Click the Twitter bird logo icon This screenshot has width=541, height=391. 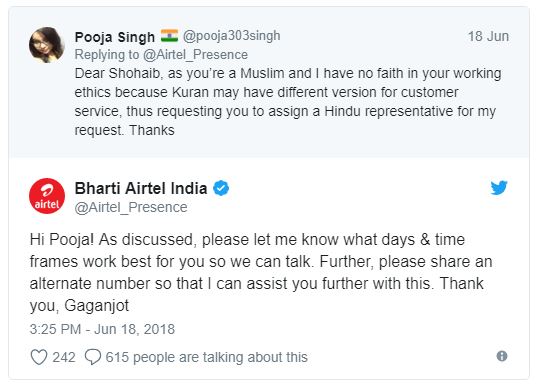pos(499,187)
